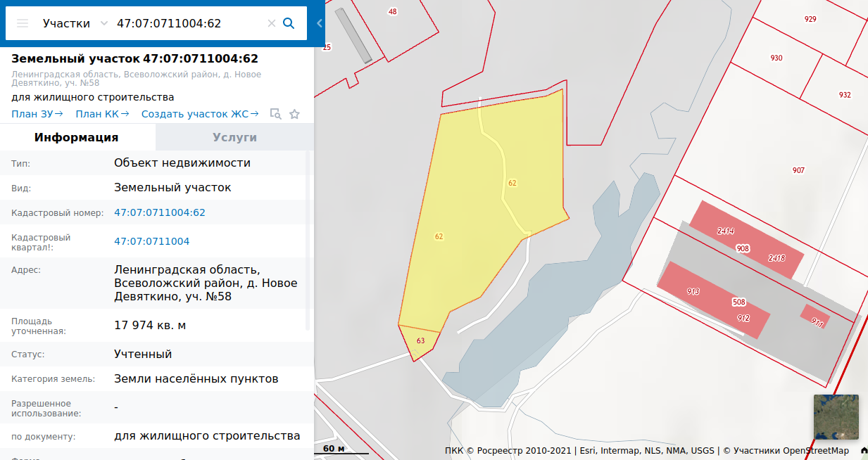The height and width of the screenshot is (460, 868).
Task: Click parcel label 929 on the map
Action: point(810,19)
